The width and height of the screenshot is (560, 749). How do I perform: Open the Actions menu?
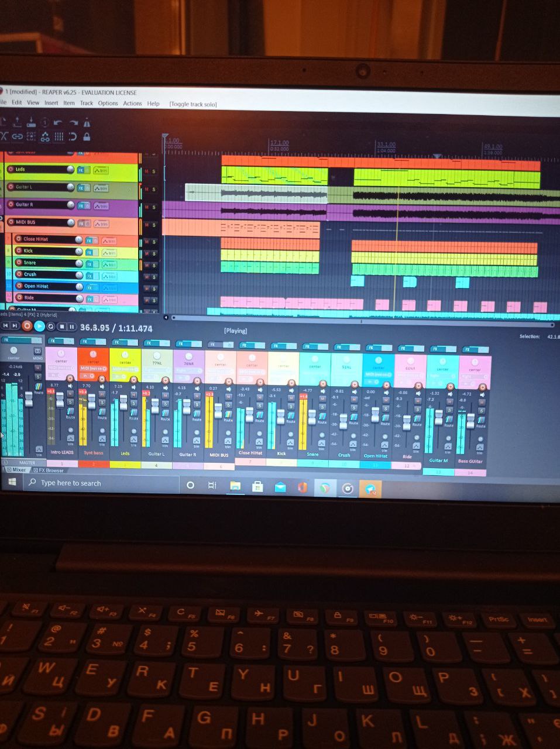pos(132,104)
